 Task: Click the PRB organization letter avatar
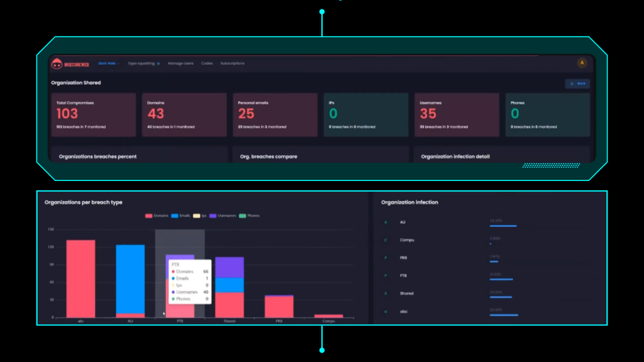click(x=384, y=258)
